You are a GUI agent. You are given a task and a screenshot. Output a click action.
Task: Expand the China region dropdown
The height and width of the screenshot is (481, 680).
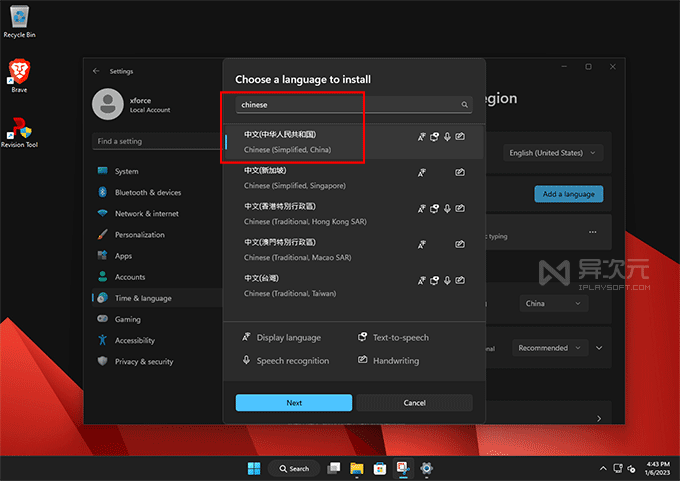554,303
